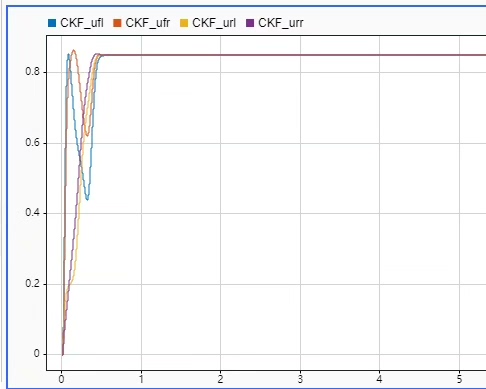Click the x-axis tick label 3
The width and height of the screenshot is (486, 389).
click(x=300, y=379)
